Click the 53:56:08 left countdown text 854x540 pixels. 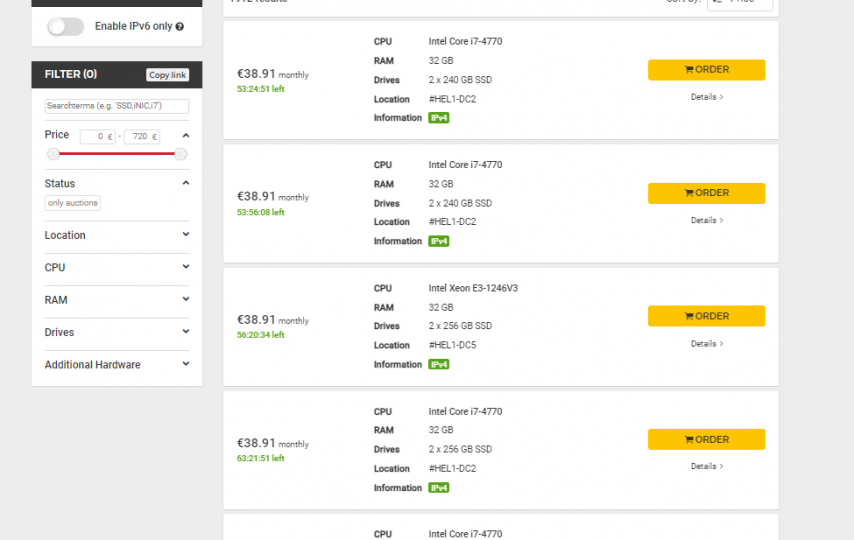(x=260, y=212)
